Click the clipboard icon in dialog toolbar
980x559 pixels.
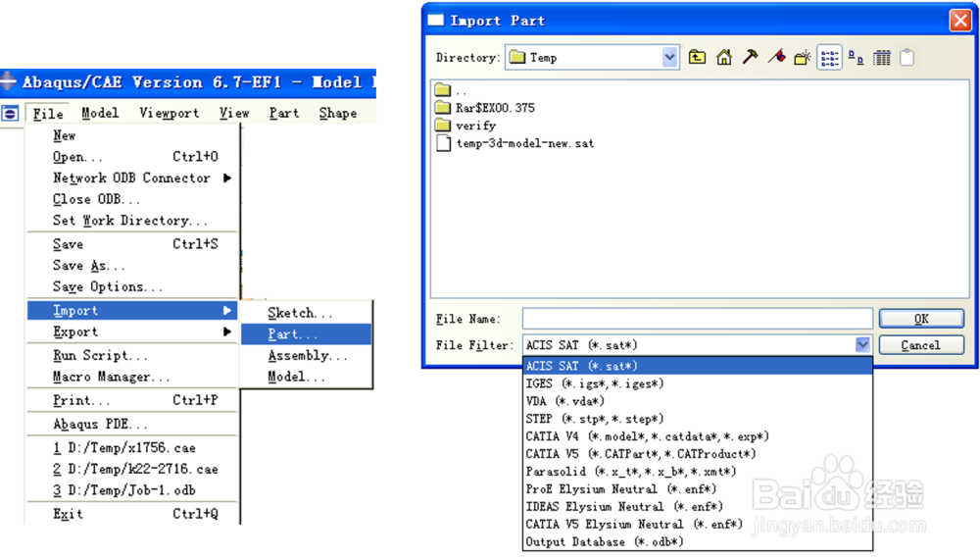tap(906, 58)
